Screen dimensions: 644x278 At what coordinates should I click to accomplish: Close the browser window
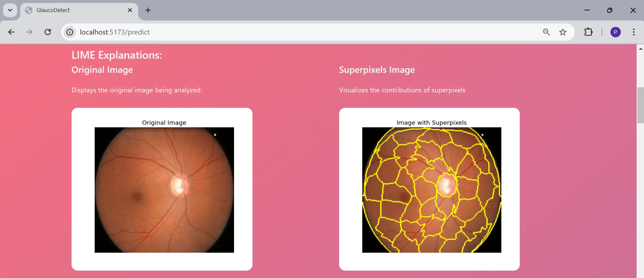(x=633, y=10)
